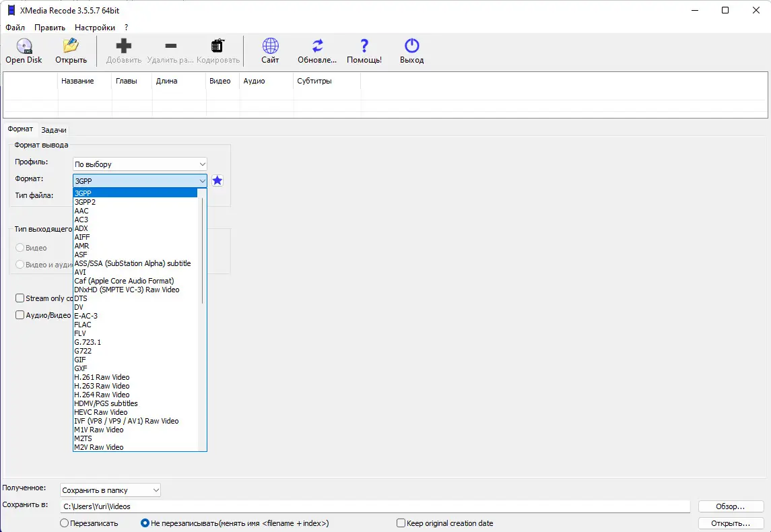Select HEVC Raw Video format

point(135,413)
